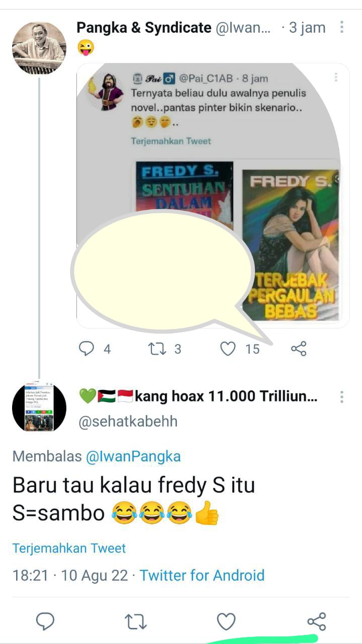Open Pangka & Syndicate profile picture
Image resolution: width=362 pixels, height=644 pixels.
coord(39,48)
